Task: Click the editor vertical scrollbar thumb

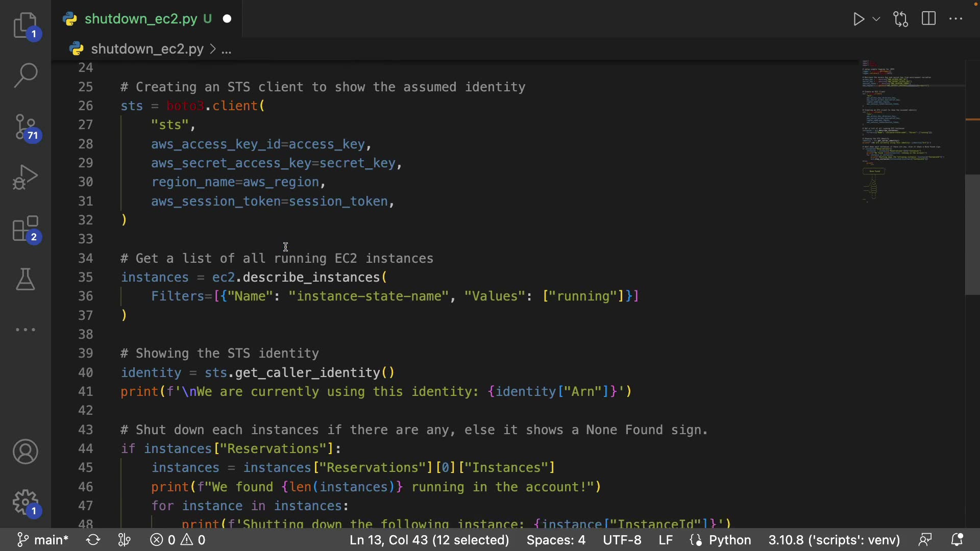Action: 972,235
